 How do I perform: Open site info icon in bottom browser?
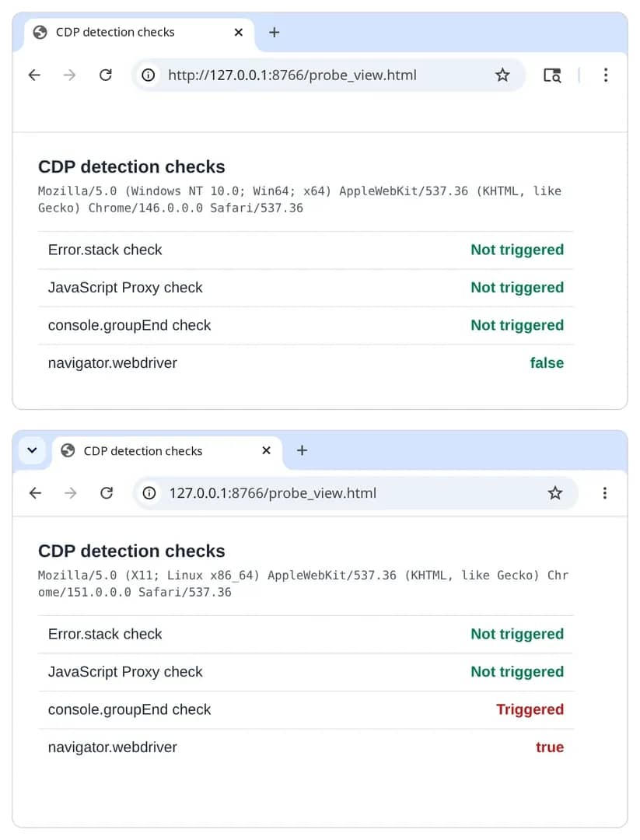(x=149, y=493)
